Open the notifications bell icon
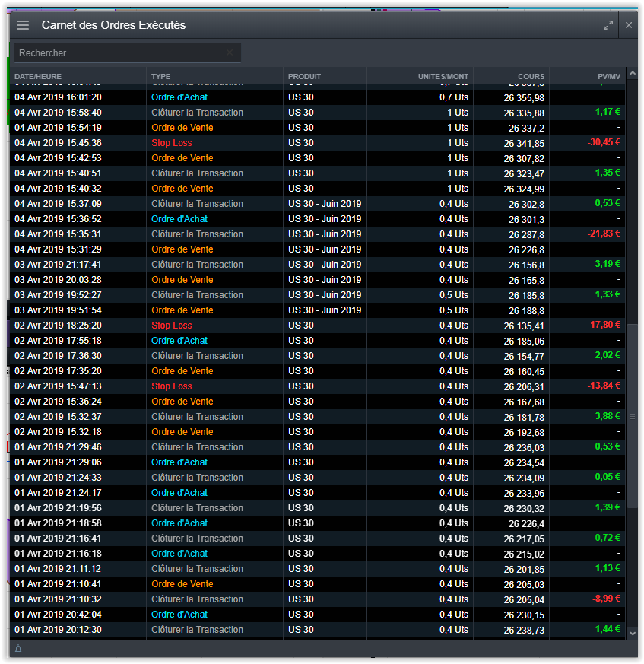644x664 pixels. coord(19,649)
